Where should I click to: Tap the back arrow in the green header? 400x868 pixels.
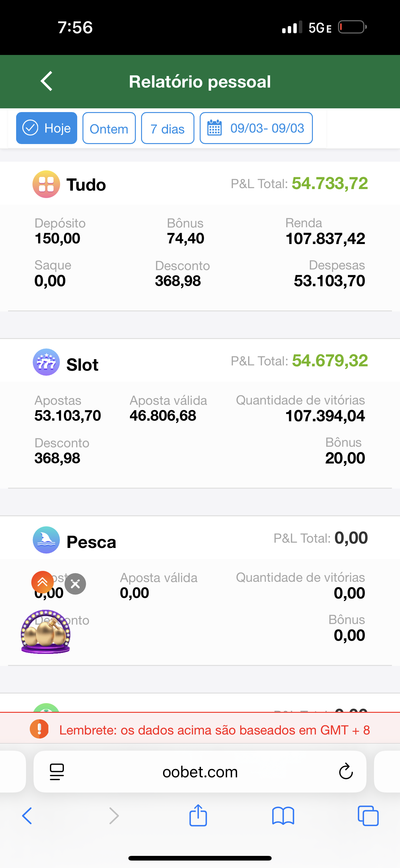click(x=47, y=81)
